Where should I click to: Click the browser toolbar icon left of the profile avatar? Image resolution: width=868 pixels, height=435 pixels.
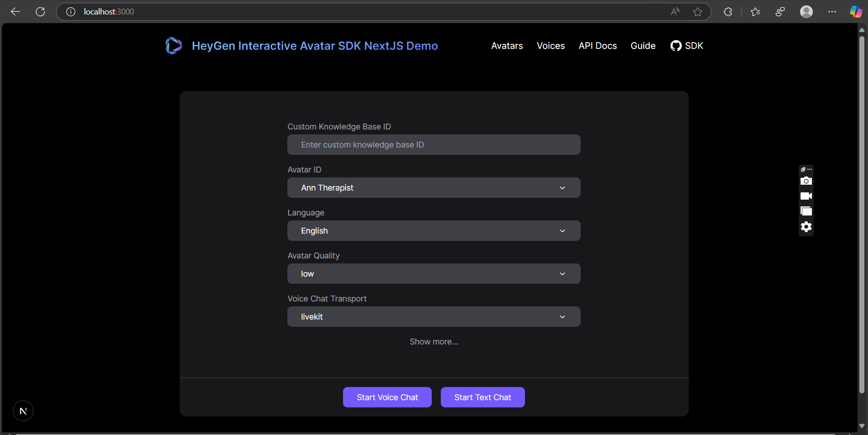click(780, 12)
